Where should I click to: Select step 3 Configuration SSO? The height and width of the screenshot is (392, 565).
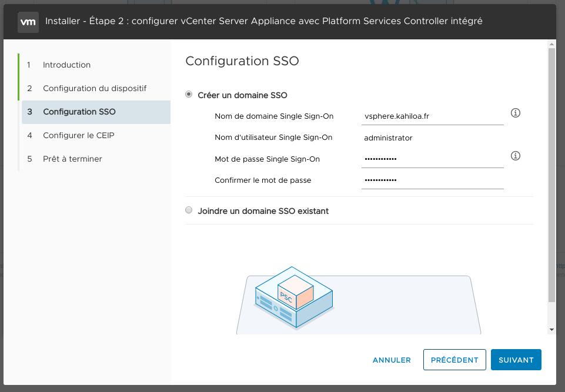(x=96, y=112)
